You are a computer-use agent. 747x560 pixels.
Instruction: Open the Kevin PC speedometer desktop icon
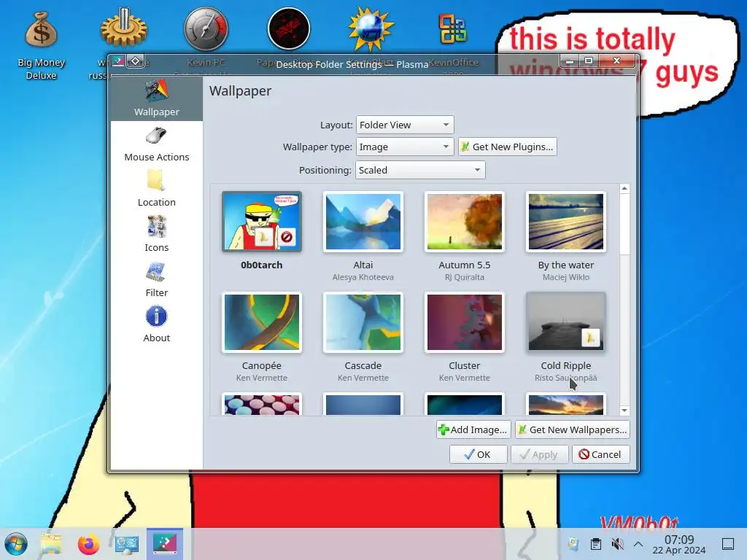coord(206,28)
